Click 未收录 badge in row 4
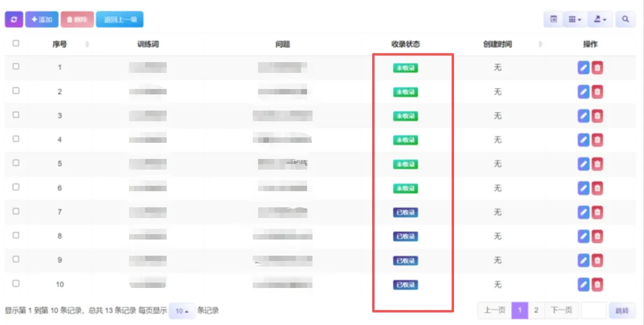644x325 pixels. point(406,140)
